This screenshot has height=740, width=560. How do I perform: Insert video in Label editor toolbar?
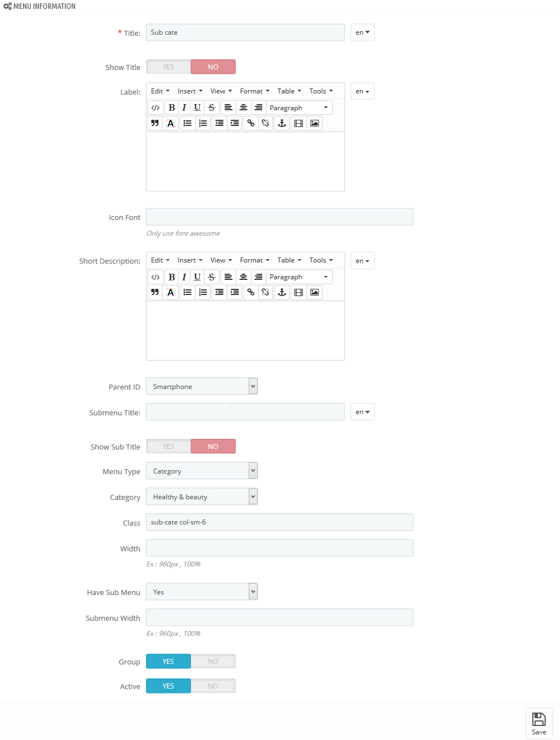pyautogui.click(x=298, y=123)
